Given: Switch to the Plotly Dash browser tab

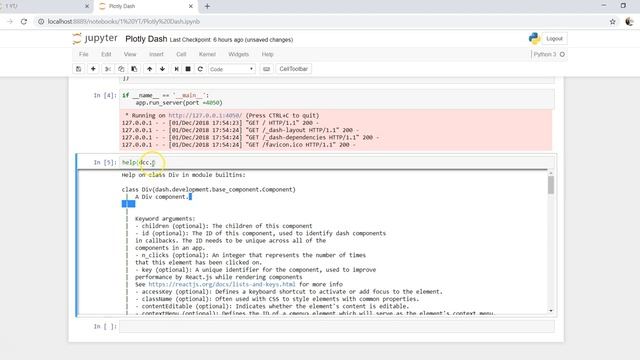Looking at the screenshot, I should coord(146,6).
